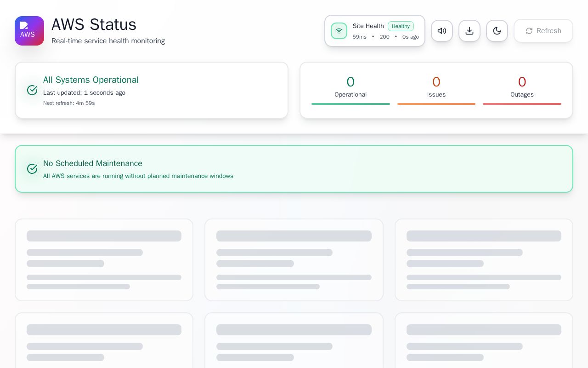Click the Issues label
The height and width of the screenshot is (368, 588).
[x=436, y=95]
